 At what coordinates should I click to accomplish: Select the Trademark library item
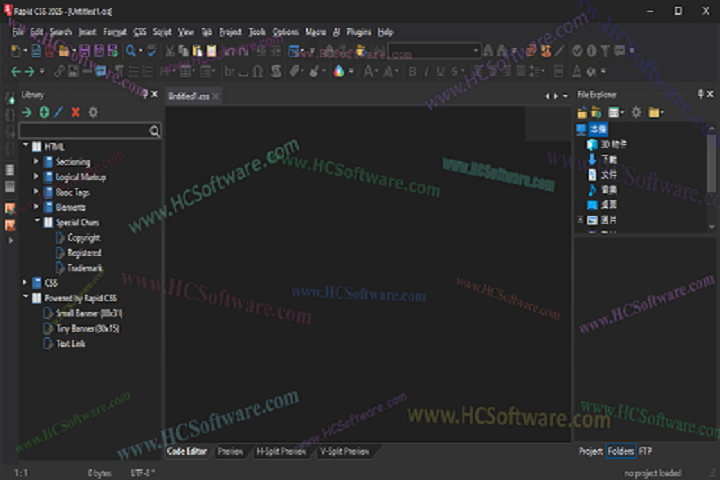tap(85, 268)
